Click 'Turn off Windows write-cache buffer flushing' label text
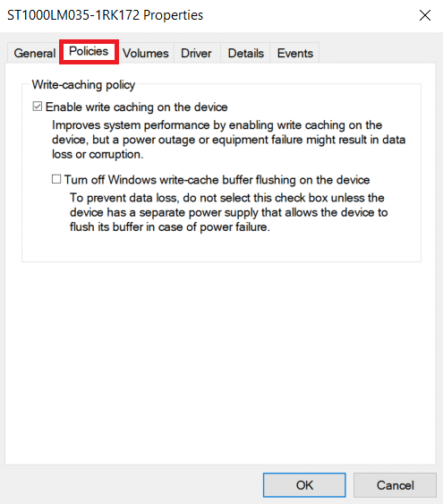443x504 pixels. (x=217, y=180)
